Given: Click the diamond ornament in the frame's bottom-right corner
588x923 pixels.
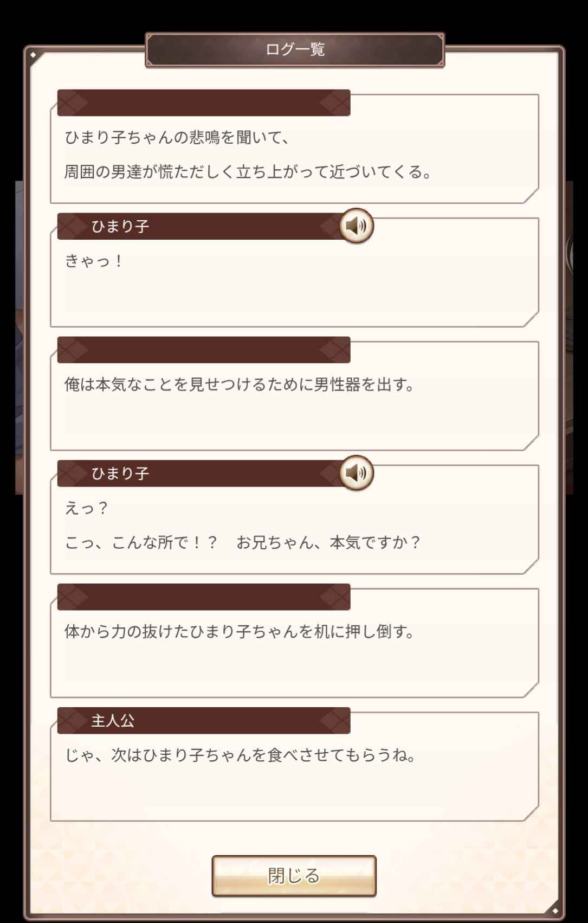Looking at the screenshot, I should pos(554,910).
